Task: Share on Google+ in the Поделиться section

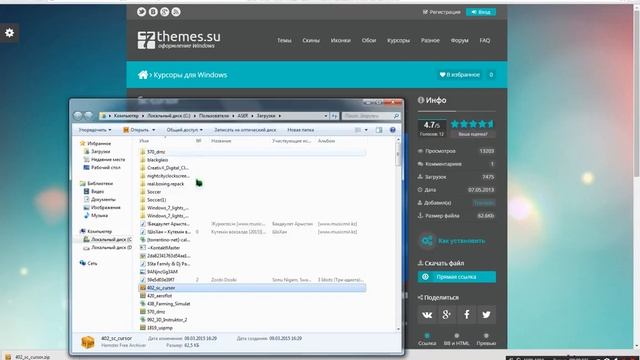Action: 447,315
